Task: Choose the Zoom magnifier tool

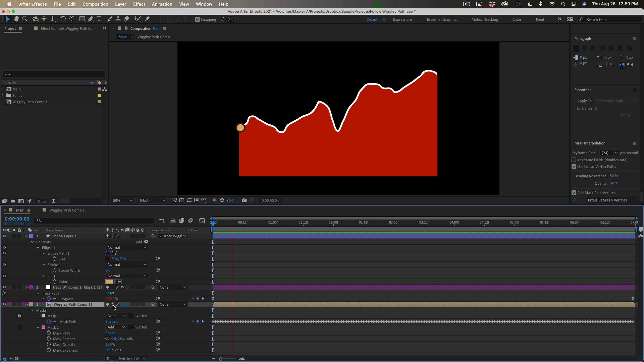Action: pyautogui.click(x=24, y=19)
